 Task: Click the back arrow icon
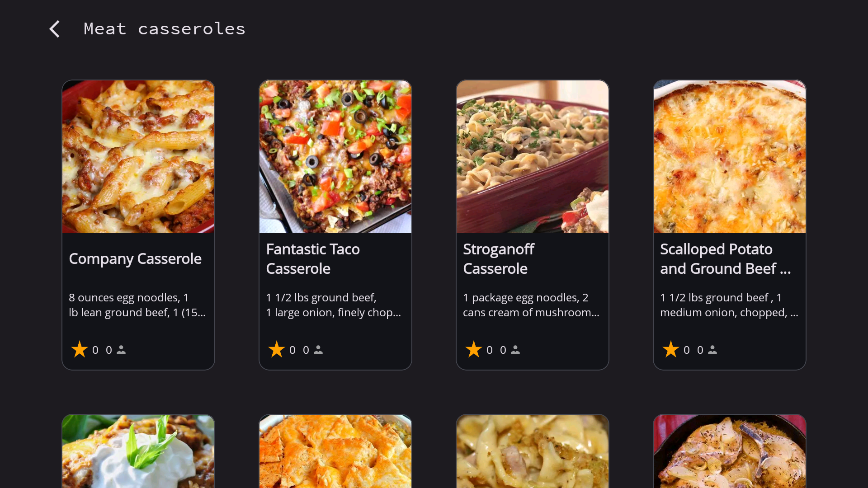[55, 29]
